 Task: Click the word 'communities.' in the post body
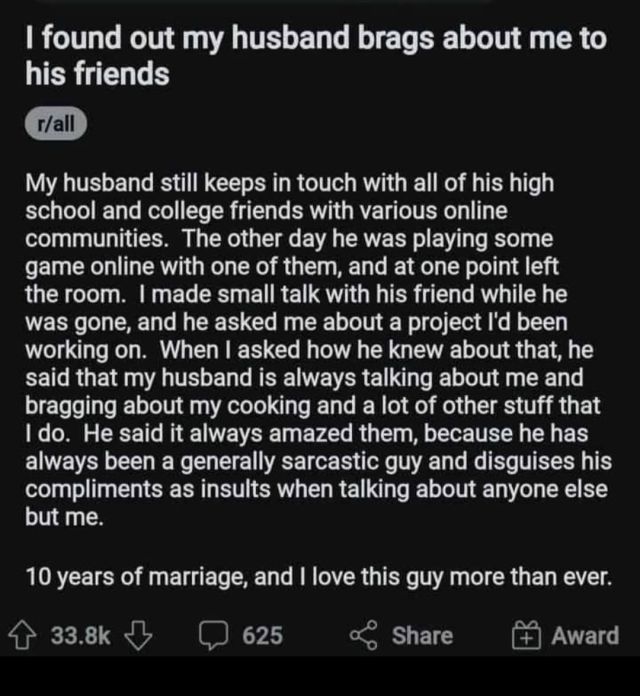97,239
